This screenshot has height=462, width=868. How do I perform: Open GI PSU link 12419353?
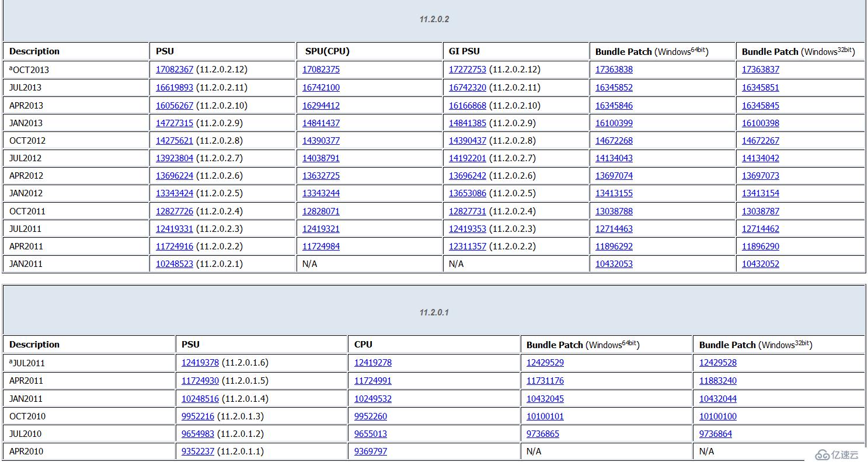pyautogui.click(x=468, y=229)
